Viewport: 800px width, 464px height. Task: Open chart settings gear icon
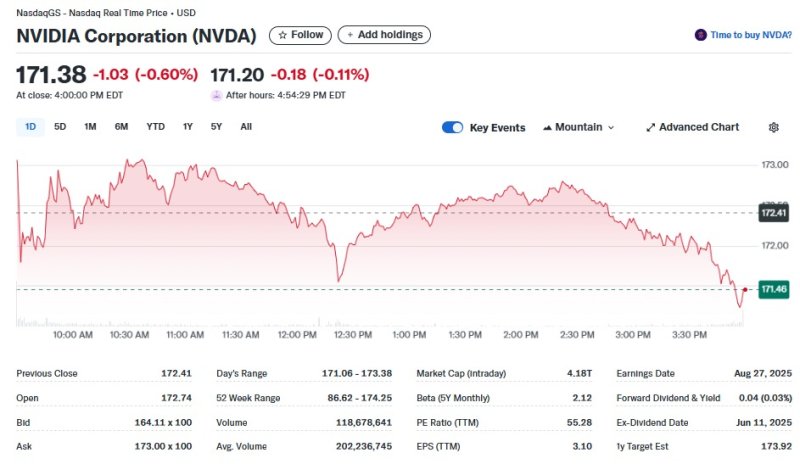click(x=773, y=128)
